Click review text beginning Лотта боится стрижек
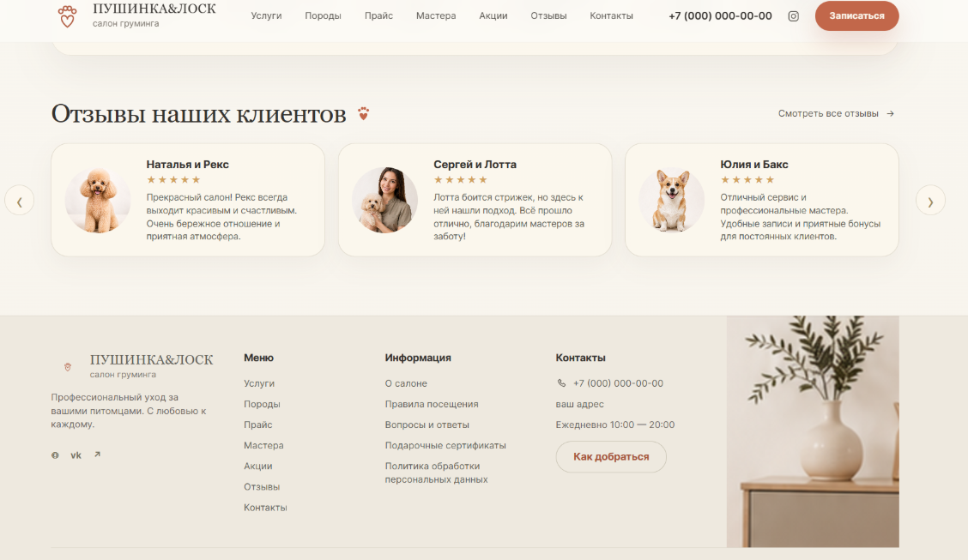This screenshot has width=968, height=560. tap(509, 217)
